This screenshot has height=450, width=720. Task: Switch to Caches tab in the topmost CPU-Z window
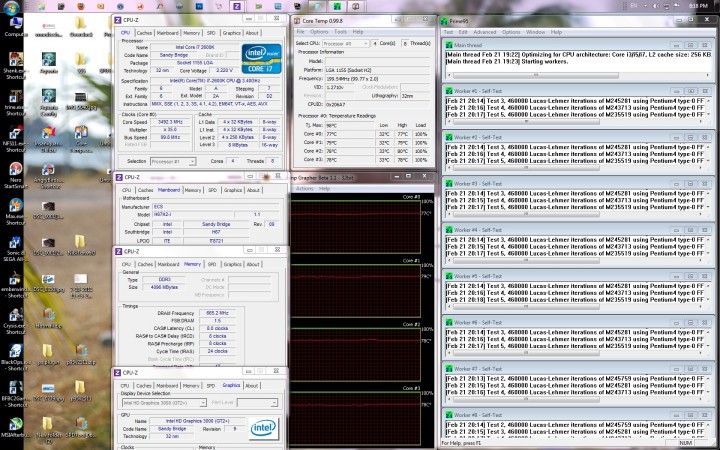(144, 33)
